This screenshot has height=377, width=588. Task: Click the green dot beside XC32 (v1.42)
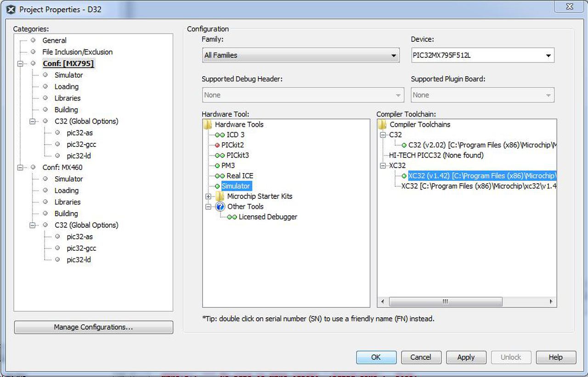click(404, 176)
